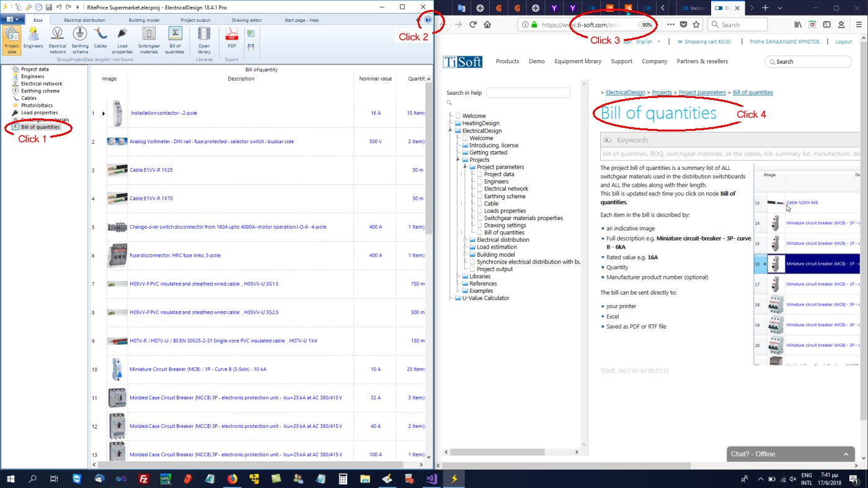This screenshot has width=868, height=488.
Task: Open the Load properties ribbon tool
Action: coord(122,37)
